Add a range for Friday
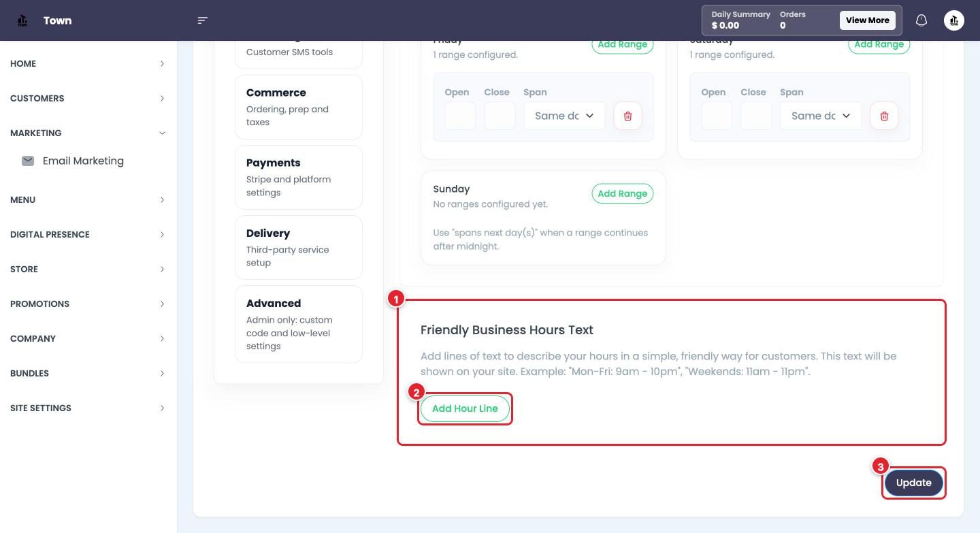The image size is (980, 533). click(623, 44)
